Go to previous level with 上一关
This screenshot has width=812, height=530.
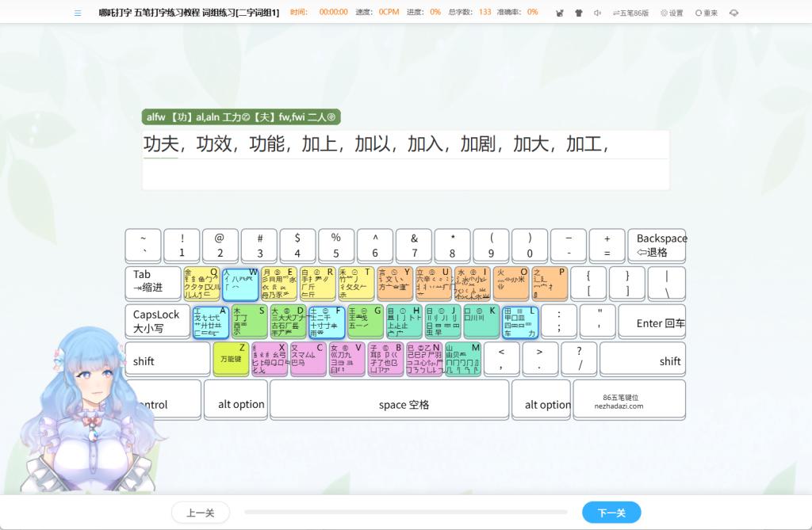point(200,513)
